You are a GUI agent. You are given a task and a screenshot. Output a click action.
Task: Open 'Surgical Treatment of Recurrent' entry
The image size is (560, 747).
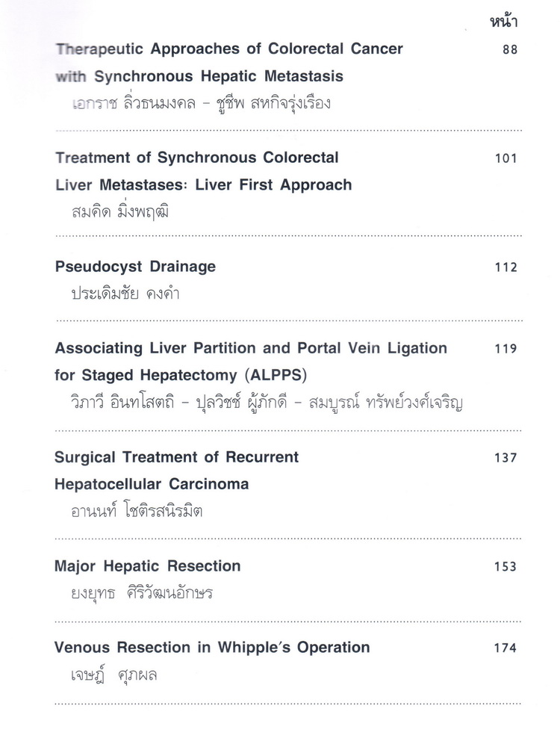point(177,457)
